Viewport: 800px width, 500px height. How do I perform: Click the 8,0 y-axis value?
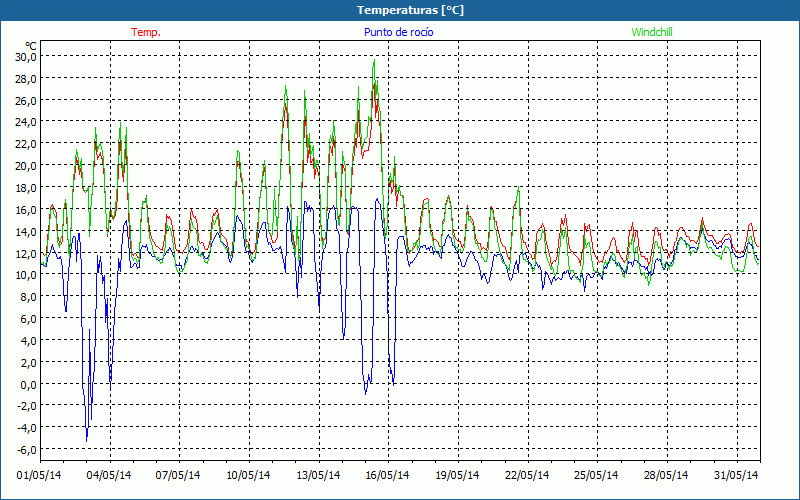coord(28,297)
